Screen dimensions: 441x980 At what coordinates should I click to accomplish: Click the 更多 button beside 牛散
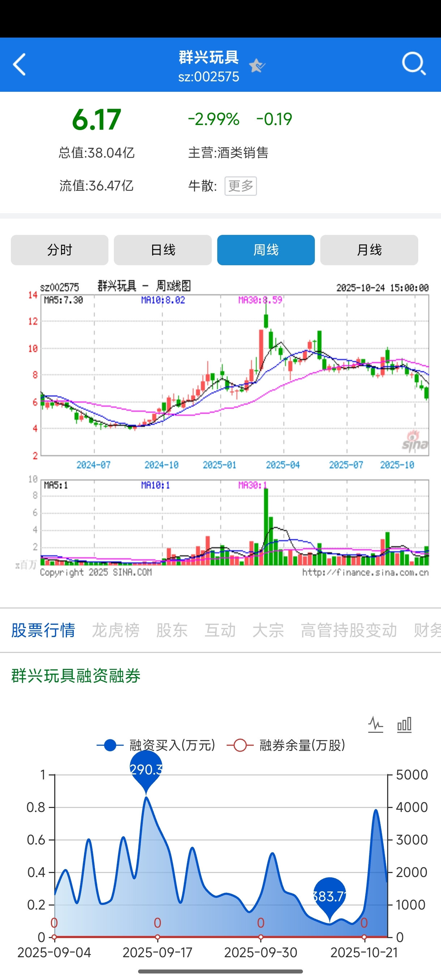[x=240, y=186]
